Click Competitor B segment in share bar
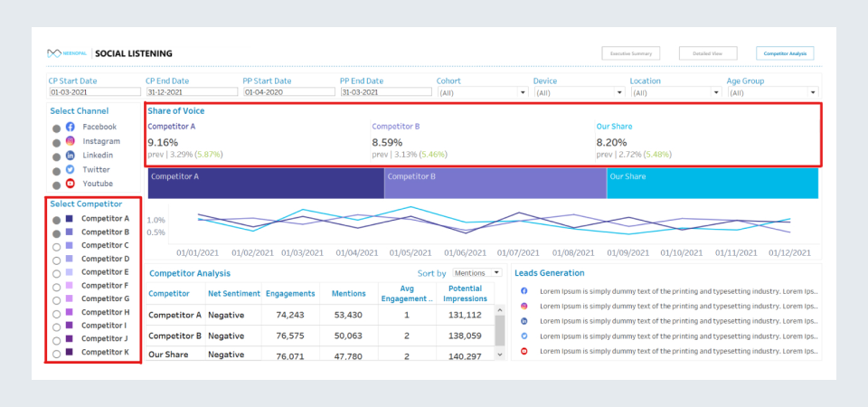The height and width of the screenshot is (407, 868). [x=495, y=184]
